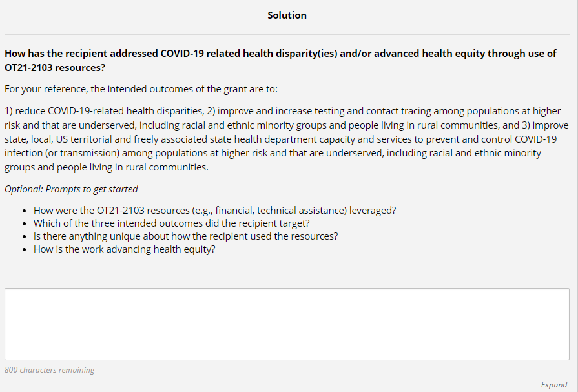Click '1) reduce COVID-19-related health disparities' text
Screen dimensions: 578x392
click(103, 111)
